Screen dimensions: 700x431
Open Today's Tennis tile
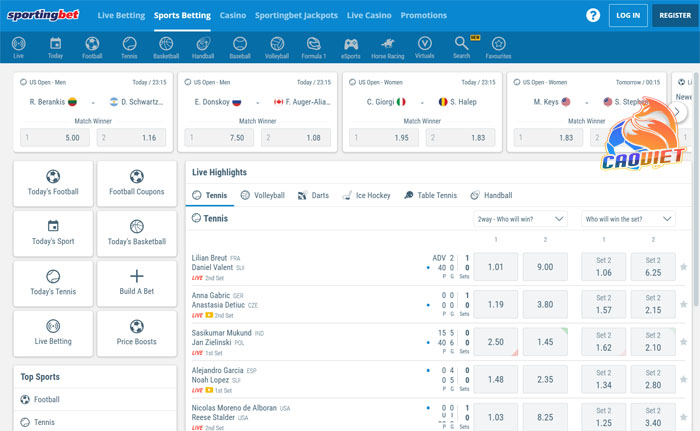(x=53, y=284)
